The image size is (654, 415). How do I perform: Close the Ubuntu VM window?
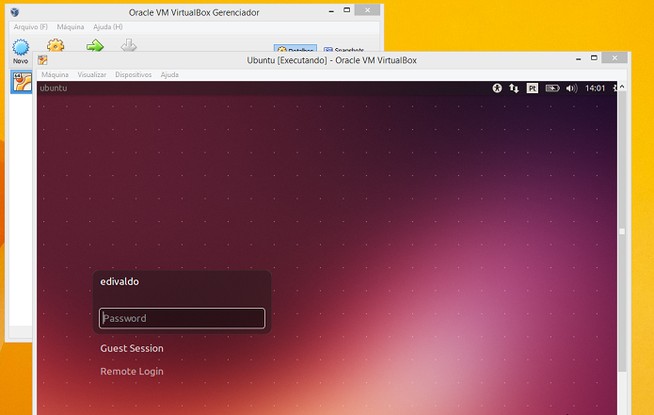coord(614,58)
